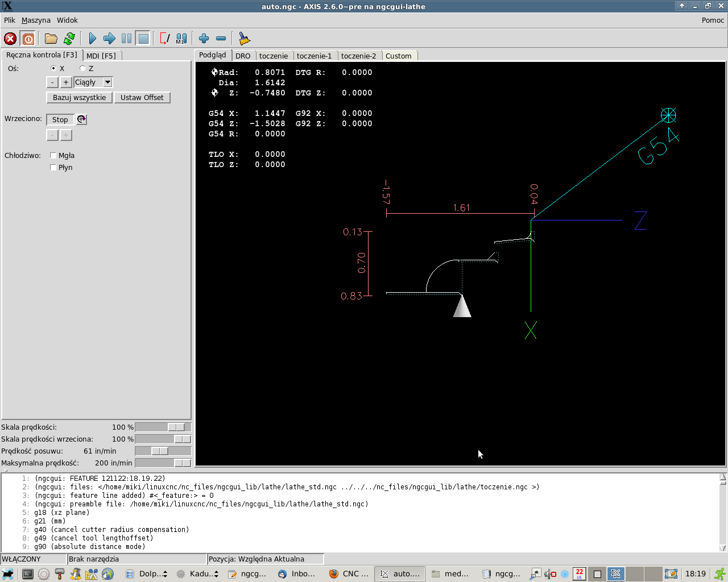This screenshot has height=582, width=728.
Task: Zoom in with blue plus icon
Action: pyautogui.click(x=204, y=39)
